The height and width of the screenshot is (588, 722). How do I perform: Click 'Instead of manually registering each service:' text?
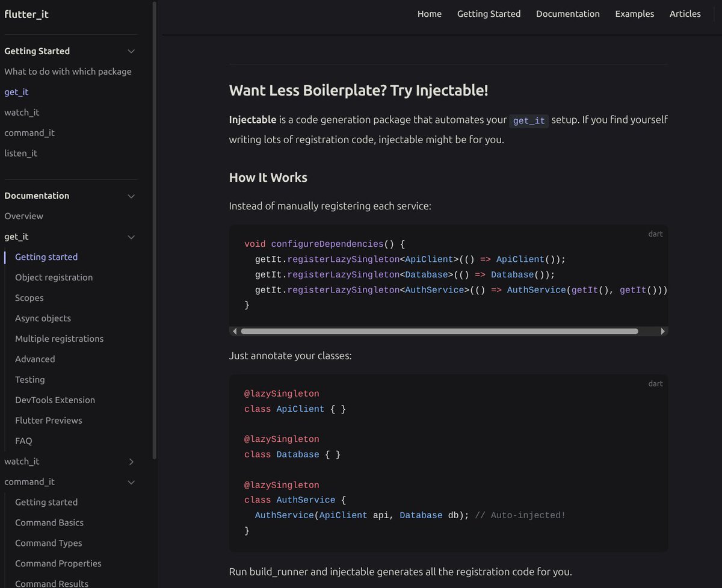click(x=330, y=206)
